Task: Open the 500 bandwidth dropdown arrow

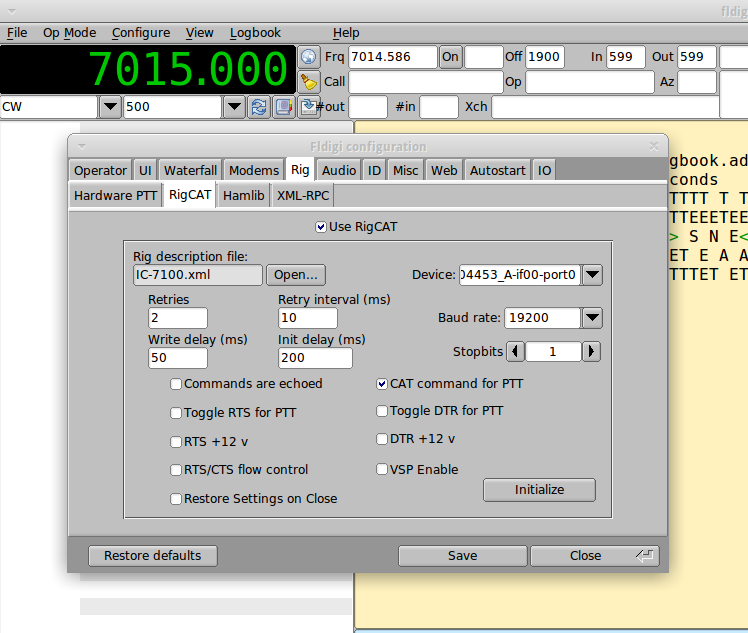Action: (234, 107)
